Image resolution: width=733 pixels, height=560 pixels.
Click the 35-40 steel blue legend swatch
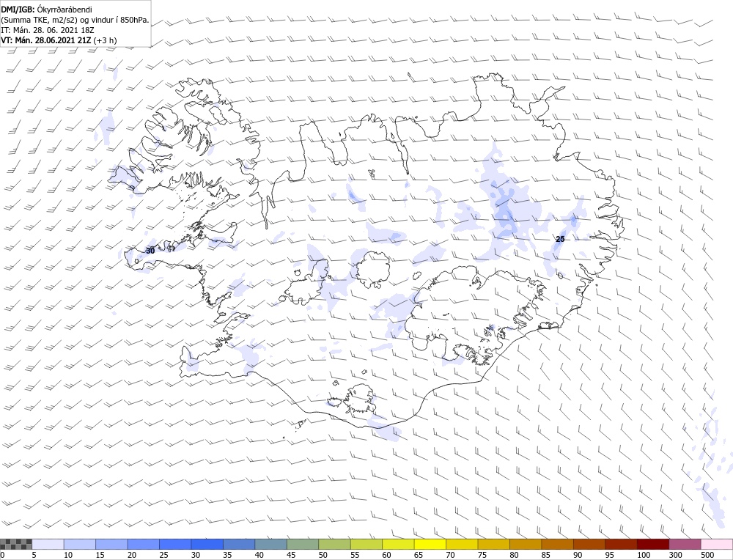pos(239,544)
